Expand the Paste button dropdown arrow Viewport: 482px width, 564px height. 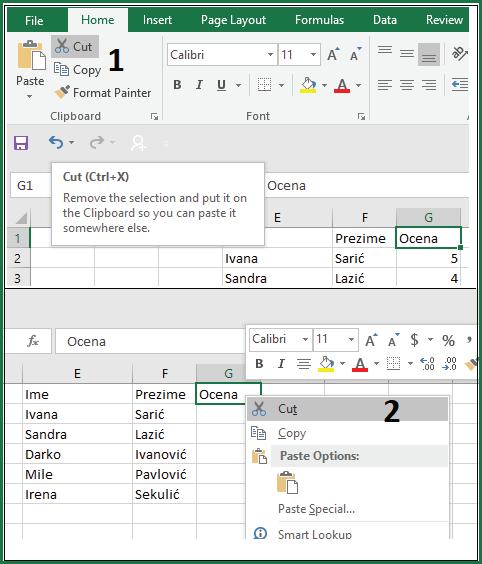pyautogui.click(x=29, y=96)
